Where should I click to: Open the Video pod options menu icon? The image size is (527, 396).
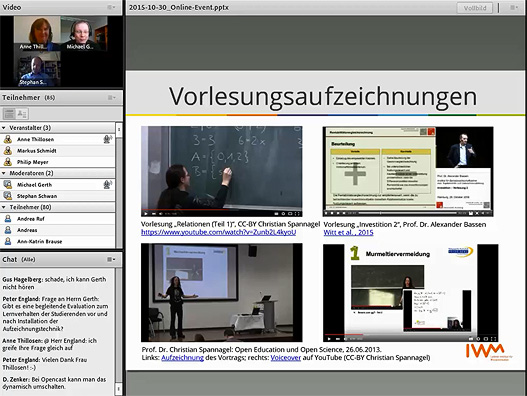[111, 7]
